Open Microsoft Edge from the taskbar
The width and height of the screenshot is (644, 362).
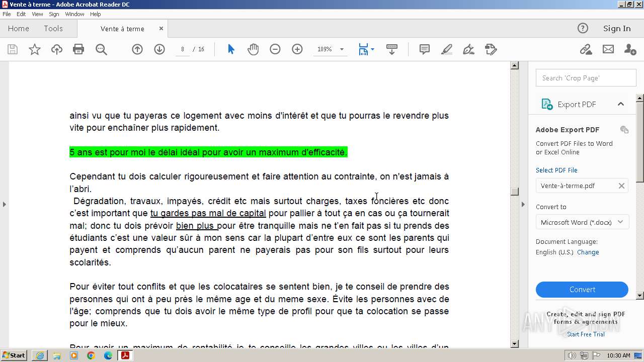[x=108, y=355]
